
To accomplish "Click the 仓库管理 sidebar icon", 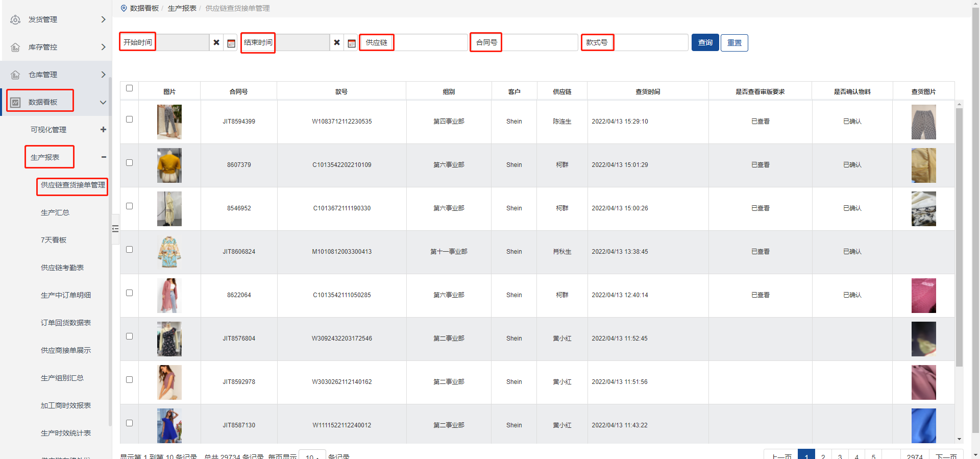I will [x=15, y=75].
